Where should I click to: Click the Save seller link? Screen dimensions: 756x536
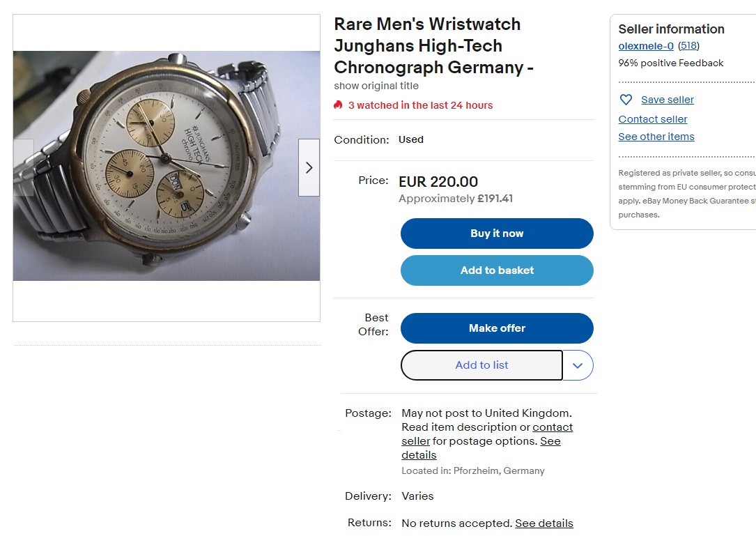click(x=667, y=100)
